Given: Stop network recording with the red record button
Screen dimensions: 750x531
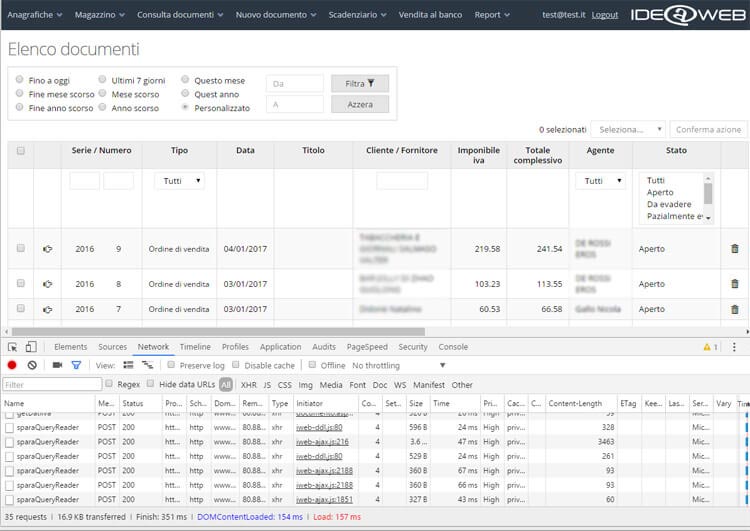Looking at the screenshot, I should 12,365.
